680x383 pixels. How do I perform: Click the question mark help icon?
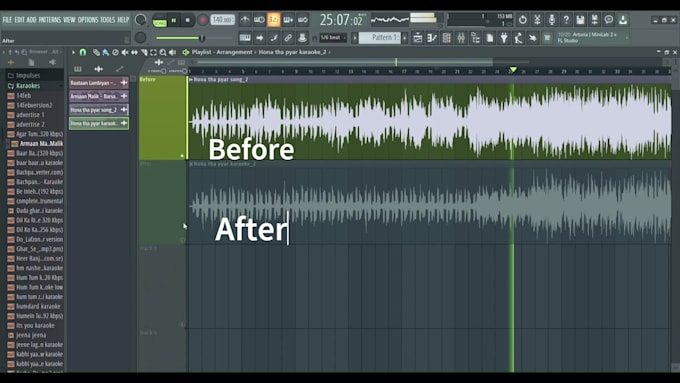click(x=566, y=20)
